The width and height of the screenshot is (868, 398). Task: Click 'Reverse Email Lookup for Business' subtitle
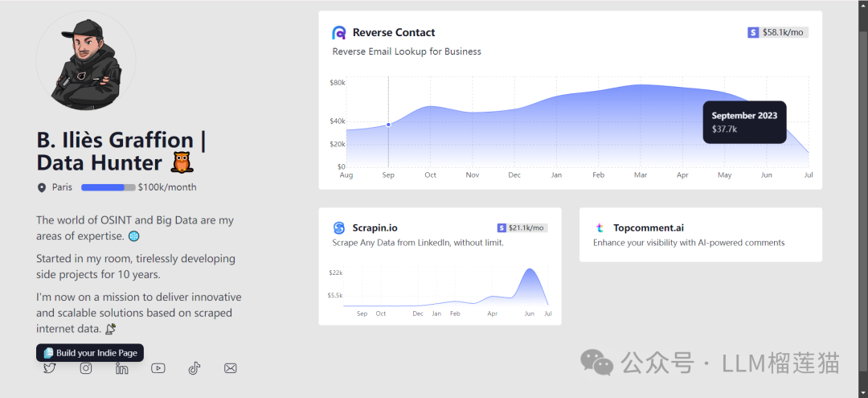tap(407, 51)
